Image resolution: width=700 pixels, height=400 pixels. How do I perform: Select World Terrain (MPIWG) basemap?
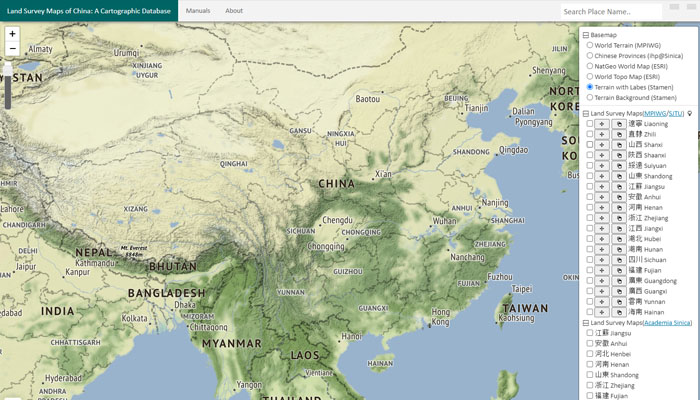590,45
